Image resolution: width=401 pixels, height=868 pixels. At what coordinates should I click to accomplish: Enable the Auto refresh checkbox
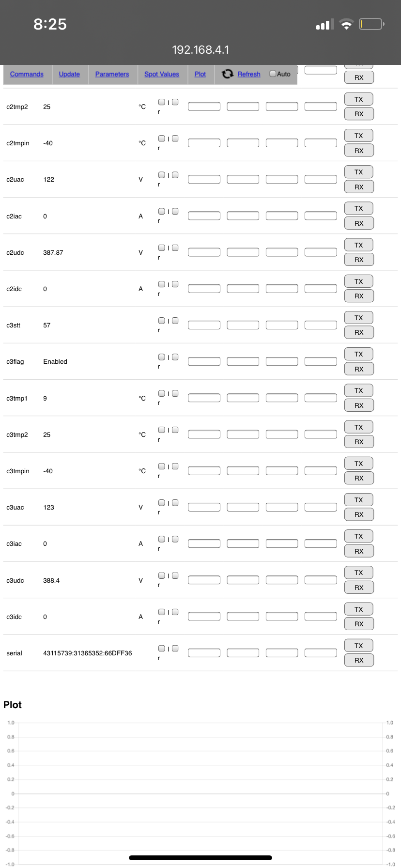[x=273, y=74]
